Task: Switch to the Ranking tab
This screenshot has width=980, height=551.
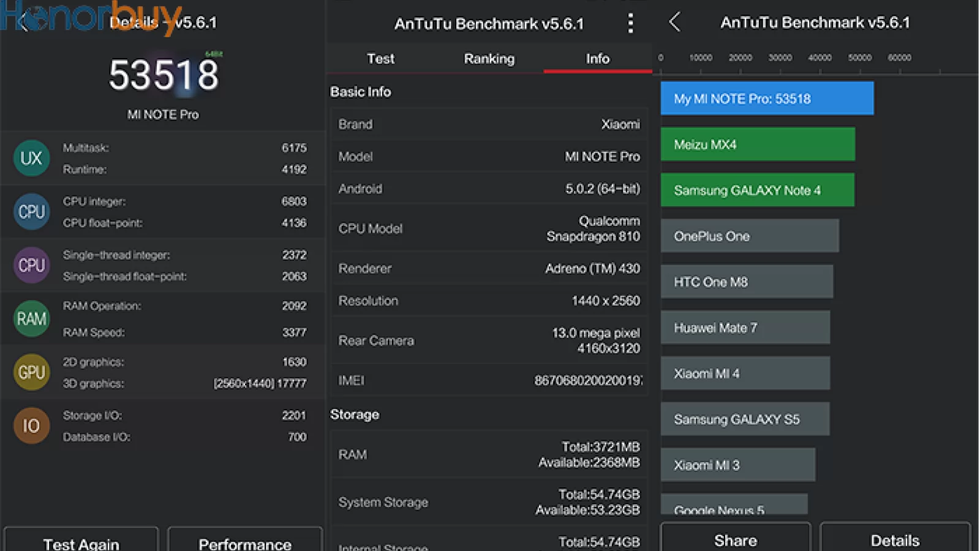Action: click(489, 59)
